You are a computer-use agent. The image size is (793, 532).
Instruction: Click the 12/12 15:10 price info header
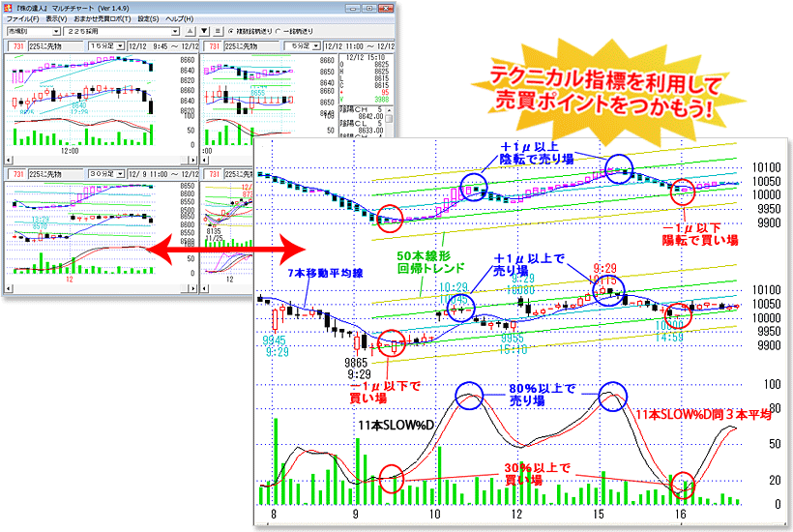click(x=366, y=58)
